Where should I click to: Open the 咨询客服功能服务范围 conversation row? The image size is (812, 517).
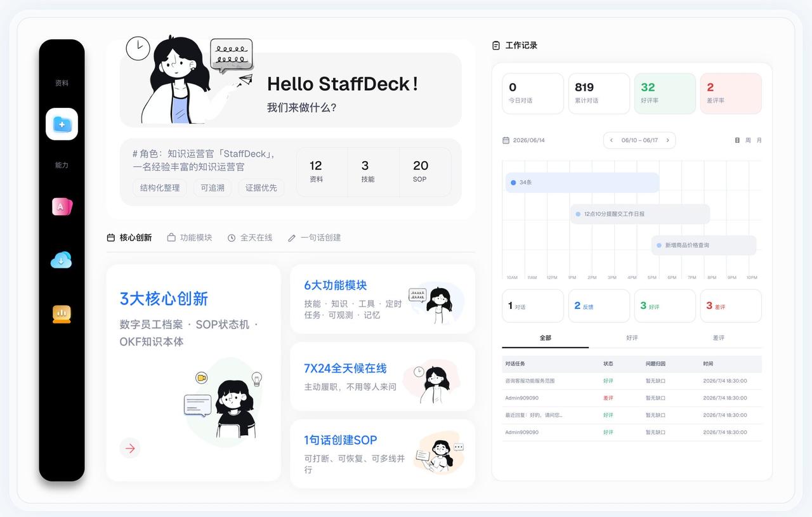(632, 381)
